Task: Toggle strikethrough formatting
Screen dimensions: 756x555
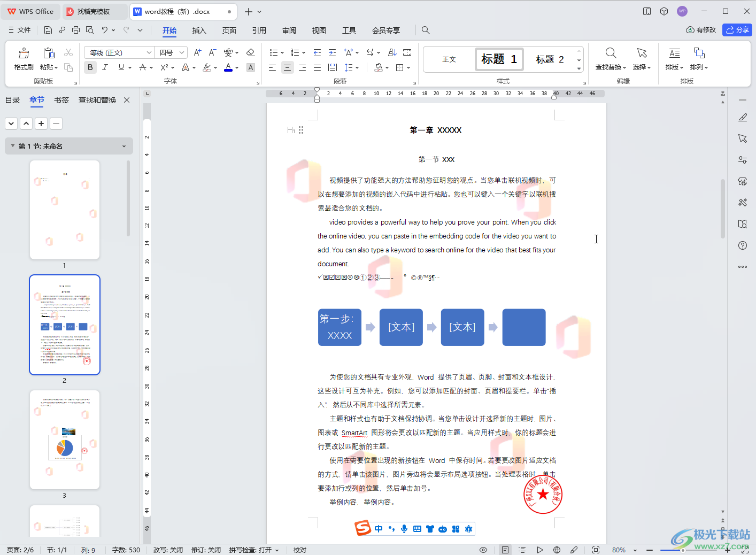Action: (143, 67)
